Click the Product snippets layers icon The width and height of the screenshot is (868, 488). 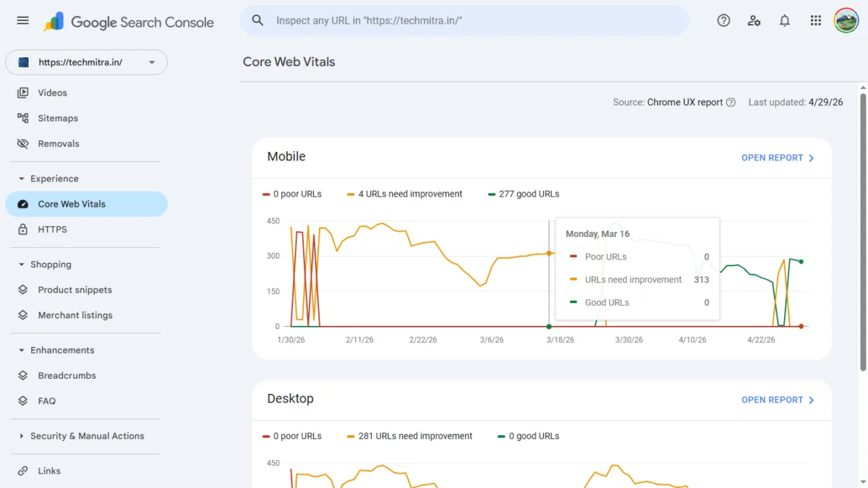click(23, 290)
